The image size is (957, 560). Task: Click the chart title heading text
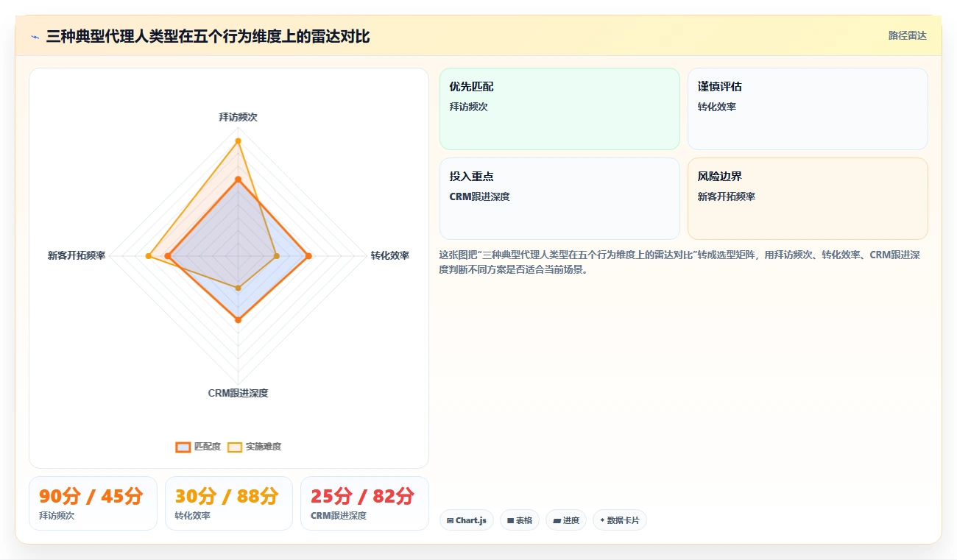click(208, 36)
